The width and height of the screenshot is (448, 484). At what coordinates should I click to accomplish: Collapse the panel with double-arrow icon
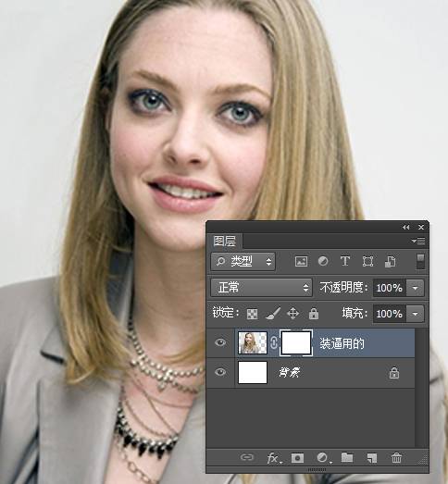point(405,227)
